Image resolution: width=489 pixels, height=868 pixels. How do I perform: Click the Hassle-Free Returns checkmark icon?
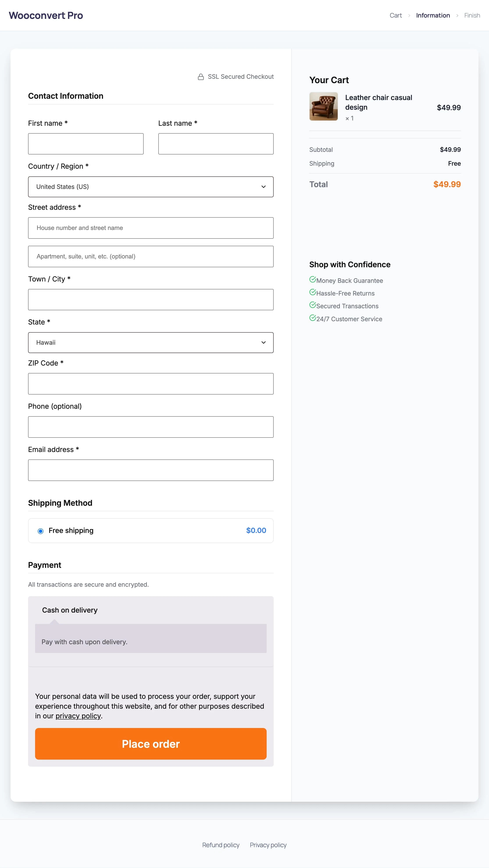click(312, 292)
